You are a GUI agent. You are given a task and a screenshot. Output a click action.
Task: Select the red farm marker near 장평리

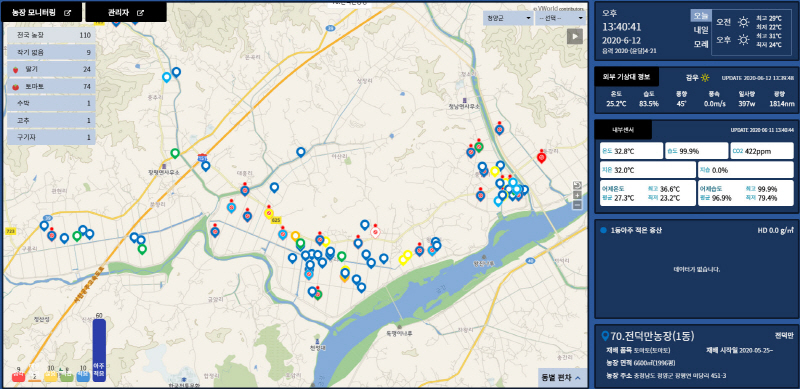tap(542, 157)
